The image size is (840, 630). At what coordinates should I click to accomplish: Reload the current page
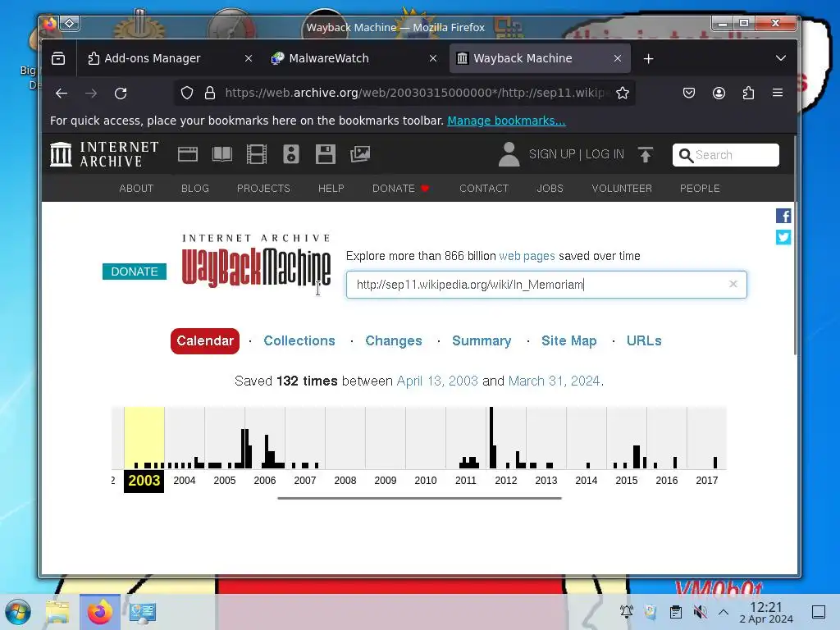121,94
